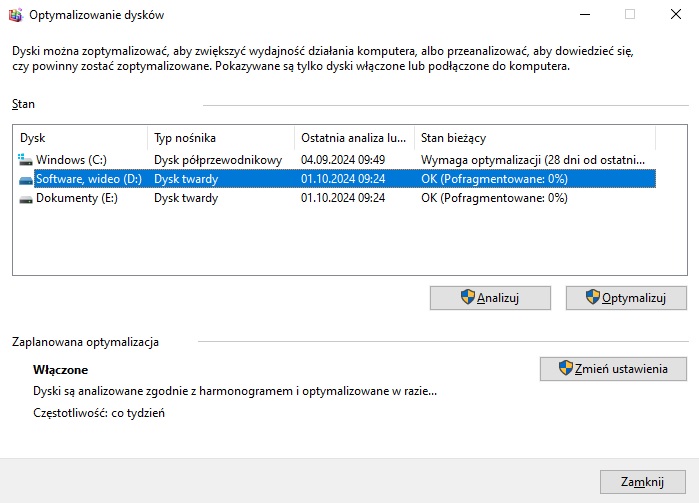Sort by Ostatnia analiza column header
Viewport: 699px width, 503px height.
354,138
